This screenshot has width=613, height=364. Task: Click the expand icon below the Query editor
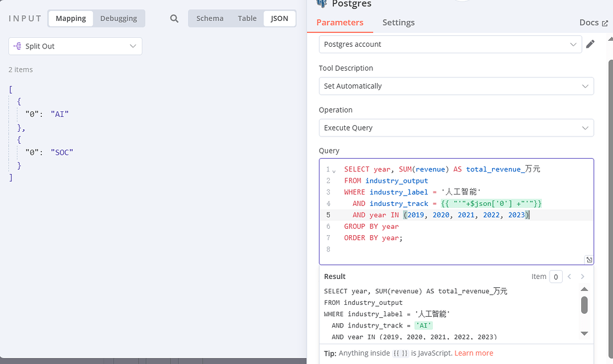(x=589, y=259)
